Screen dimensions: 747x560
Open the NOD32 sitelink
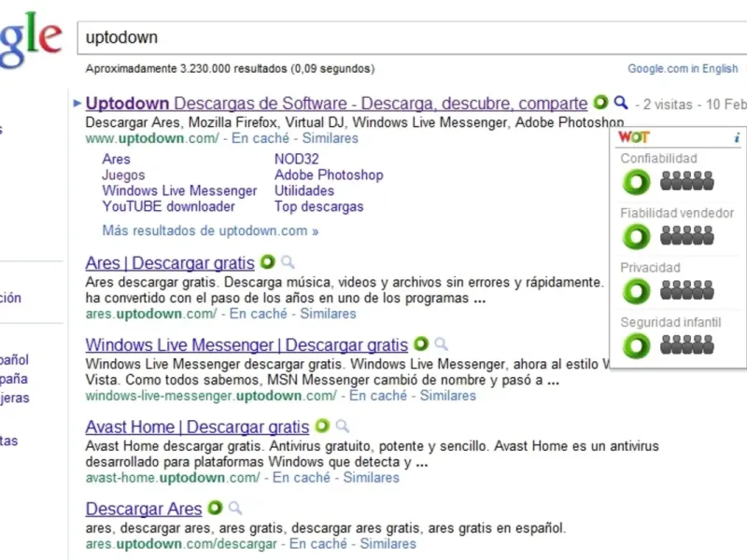point(296,159)
